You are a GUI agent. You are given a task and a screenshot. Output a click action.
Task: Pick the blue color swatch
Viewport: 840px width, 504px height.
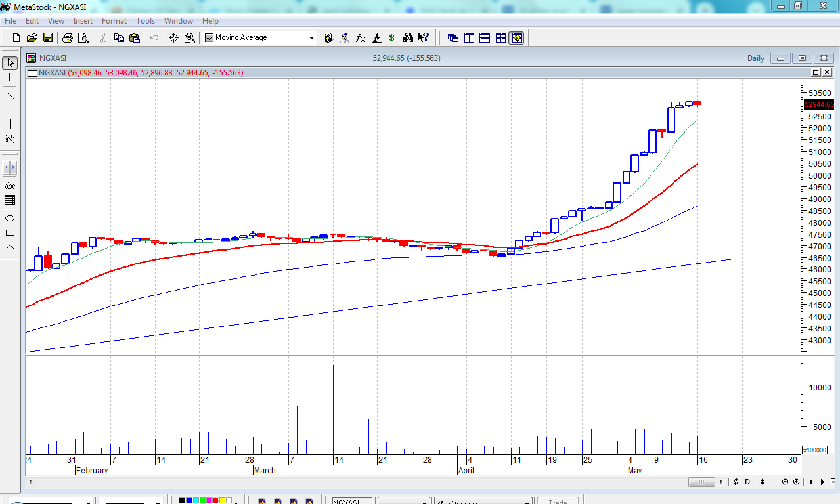pyautogui.click(x=188, y=501)
